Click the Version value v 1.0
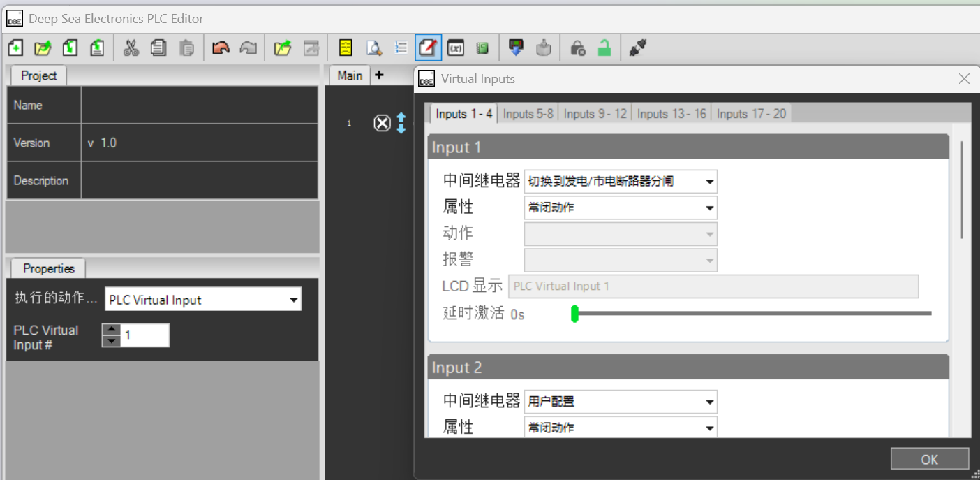Image resolution: width=980 pixels, height=480 pixels. [x=200, y=143]
